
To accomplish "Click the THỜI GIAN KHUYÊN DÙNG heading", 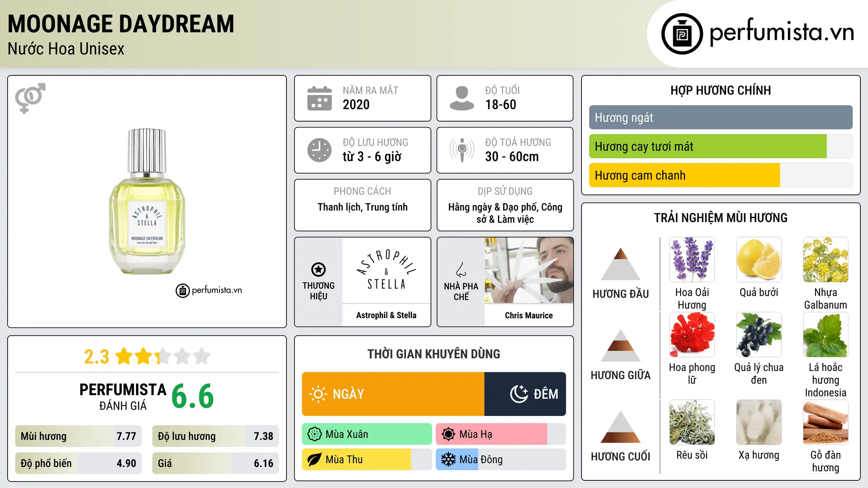I will pyautogui.click(x=434, y=354).
